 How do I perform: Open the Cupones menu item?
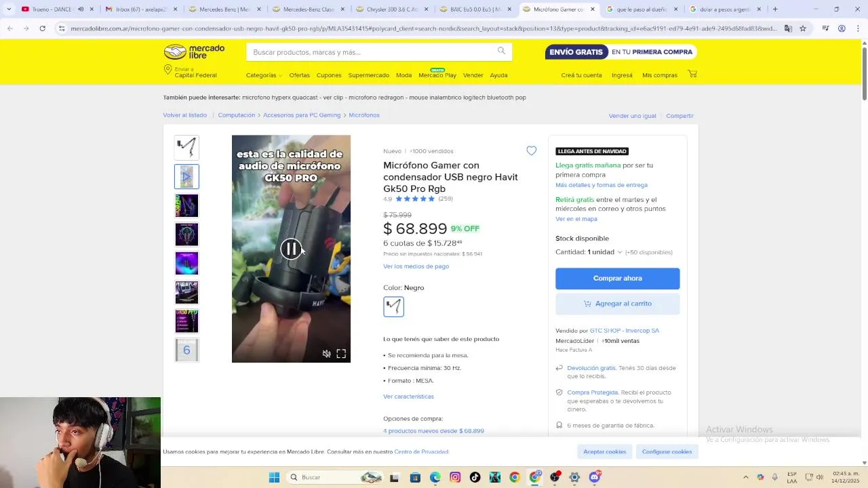pos(329,75)
